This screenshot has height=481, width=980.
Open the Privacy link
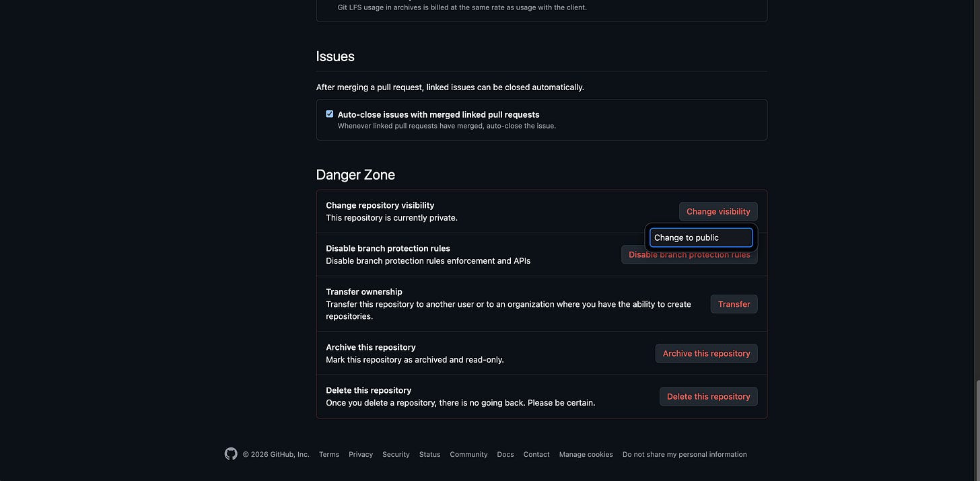[x=361, y=453]
